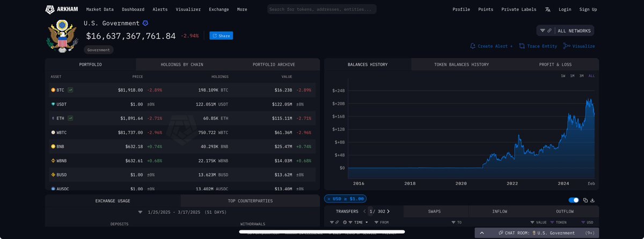Open the ETH chart icon in the portfolio
This screenshot has height=239, width=644.
coord(71,118)
